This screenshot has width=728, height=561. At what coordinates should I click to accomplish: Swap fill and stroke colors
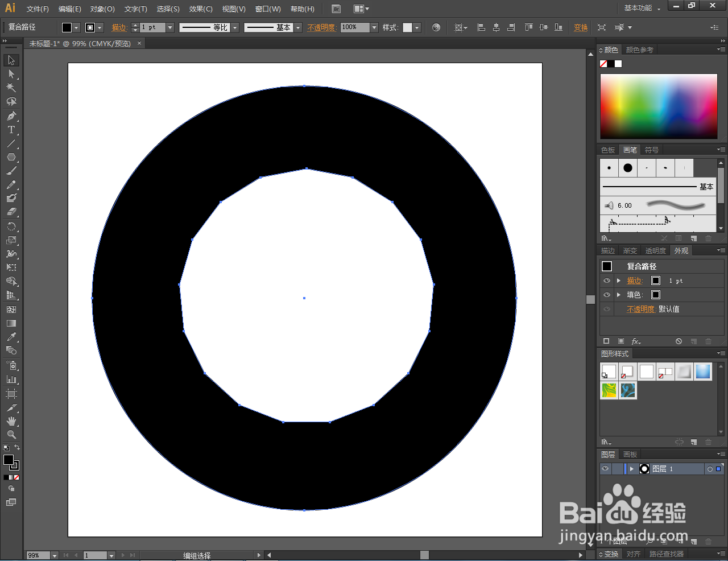click(x=17, y=448)
